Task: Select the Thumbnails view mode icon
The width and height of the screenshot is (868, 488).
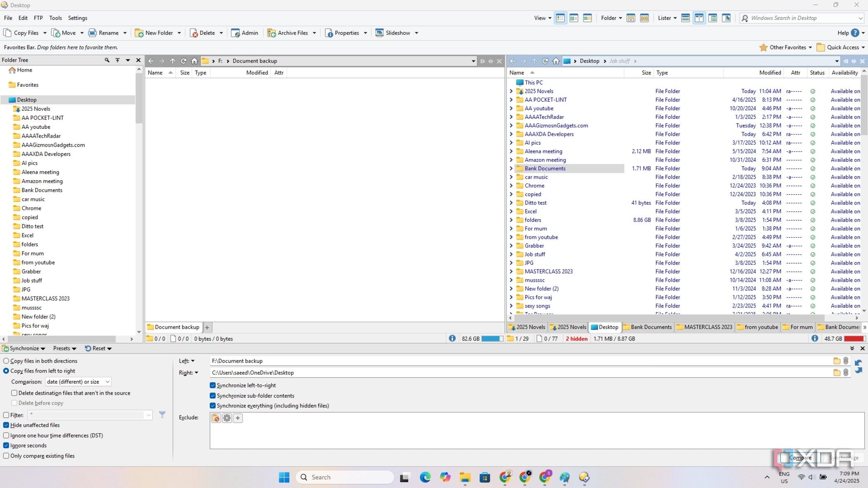Action: pyautogui.click(x=587, y=18)
